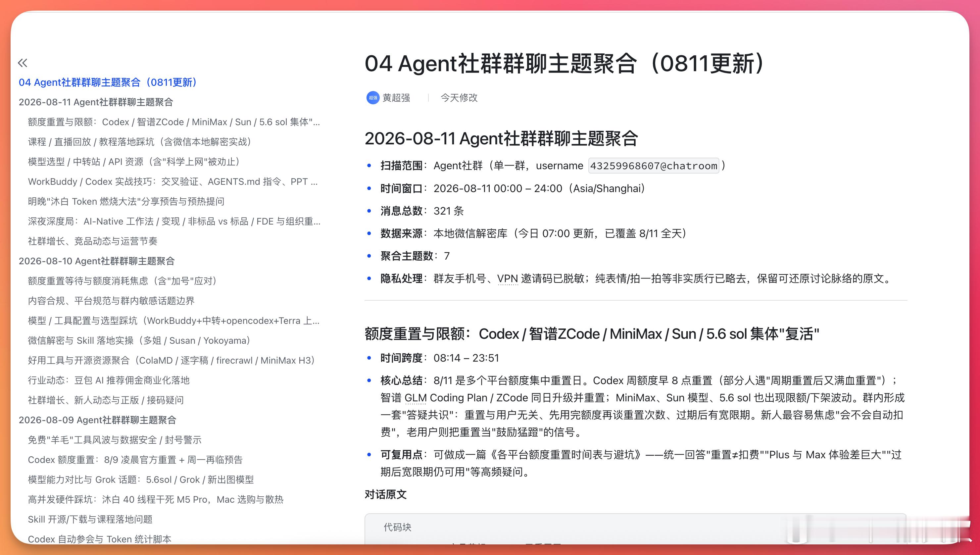The width and height of the screenshot is (980, 555).
Task: Click the dotted-underlined term VPN in 隐私处理 line
Action: (x=508, y=278)
